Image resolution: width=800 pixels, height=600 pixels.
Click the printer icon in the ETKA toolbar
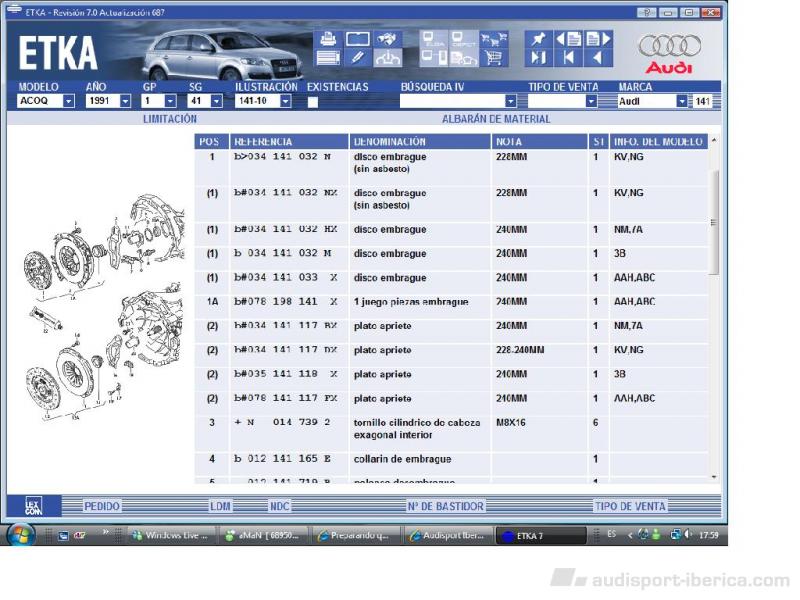[328, 39]
